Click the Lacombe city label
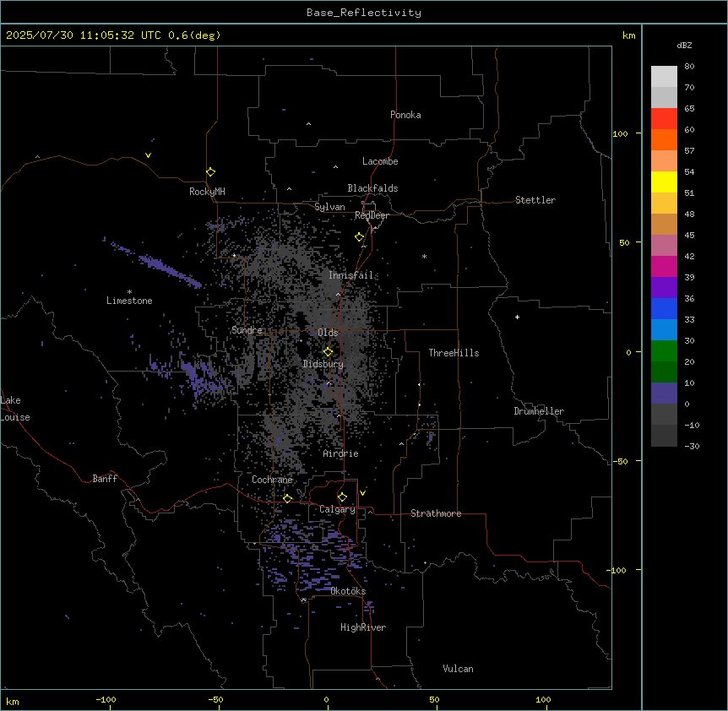This screenshot has width=728, height=711. click(380, 161)
